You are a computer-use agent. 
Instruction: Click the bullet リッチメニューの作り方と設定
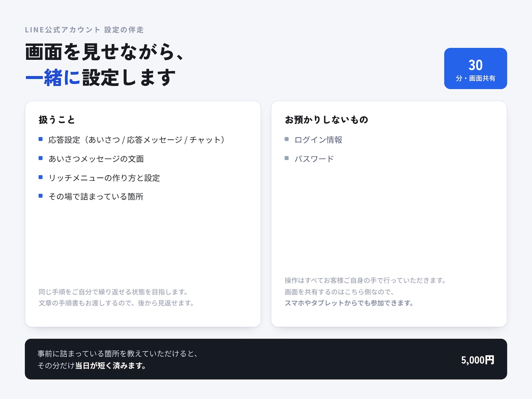pyautogui.click(x=104, y=178)
